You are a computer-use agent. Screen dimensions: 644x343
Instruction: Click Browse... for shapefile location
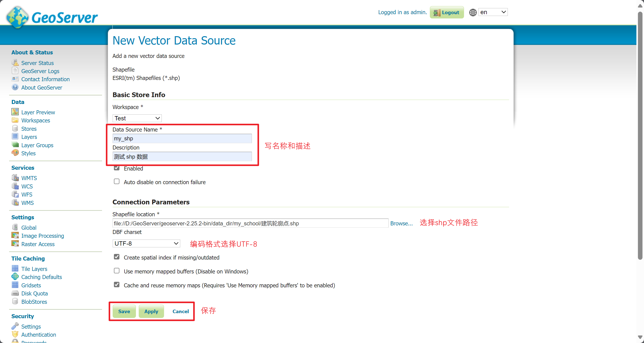[x=401, y=223]
